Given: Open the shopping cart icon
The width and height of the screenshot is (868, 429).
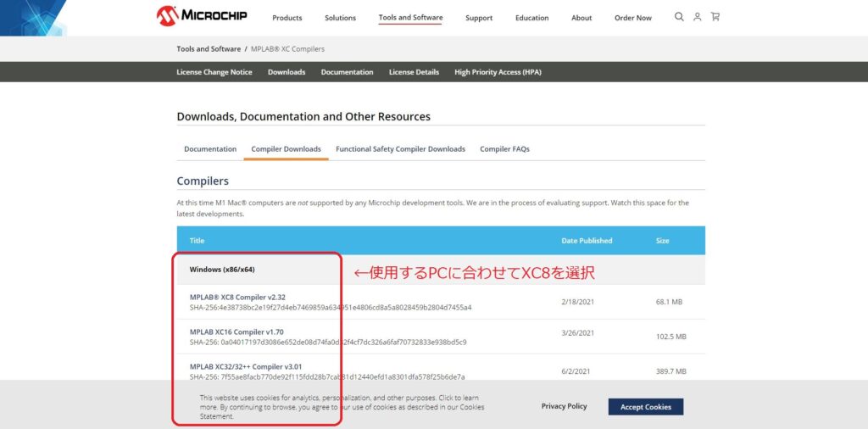Looking at the screenshot, I should 715,17.
